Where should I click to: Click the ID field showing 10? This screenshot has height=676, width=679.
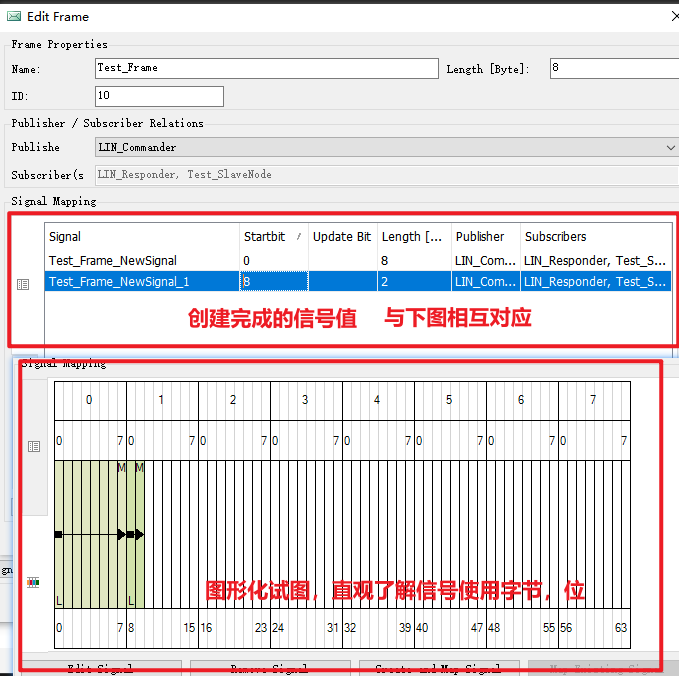pos(159,96)
